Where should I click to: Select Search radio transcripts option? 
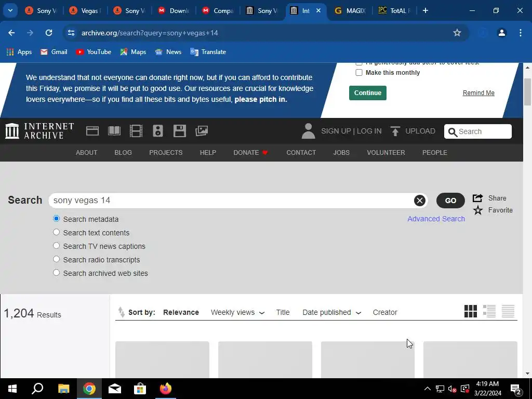click(56, 259)
